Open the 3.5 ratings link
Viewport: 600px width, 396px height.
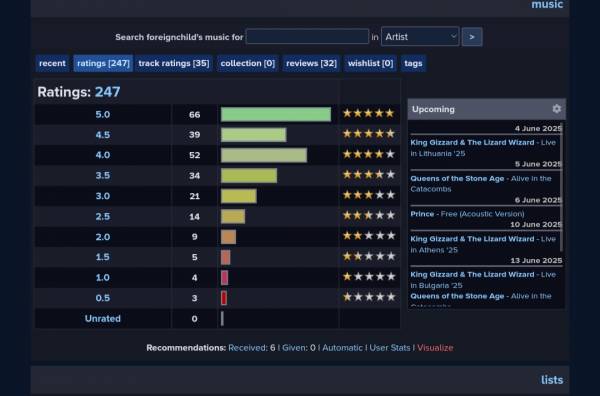103,176
